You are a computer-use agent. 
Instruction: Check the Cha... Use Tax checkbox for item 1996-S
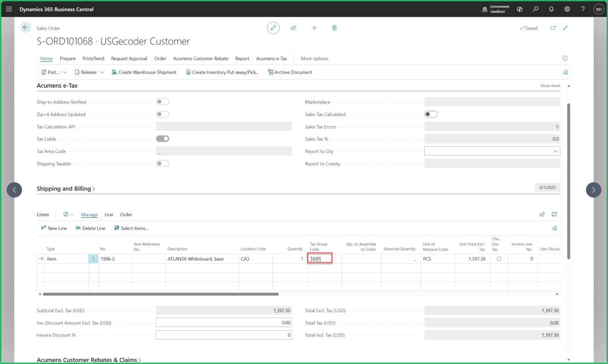pyautogui.click(x=499, y=259)
